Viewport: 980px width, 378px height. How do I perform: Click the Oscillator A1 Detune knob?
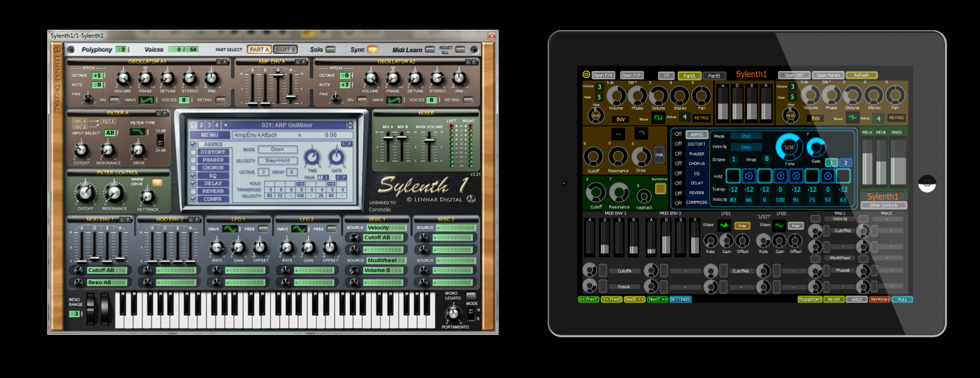pyautogui.click(x=168, y=79)
